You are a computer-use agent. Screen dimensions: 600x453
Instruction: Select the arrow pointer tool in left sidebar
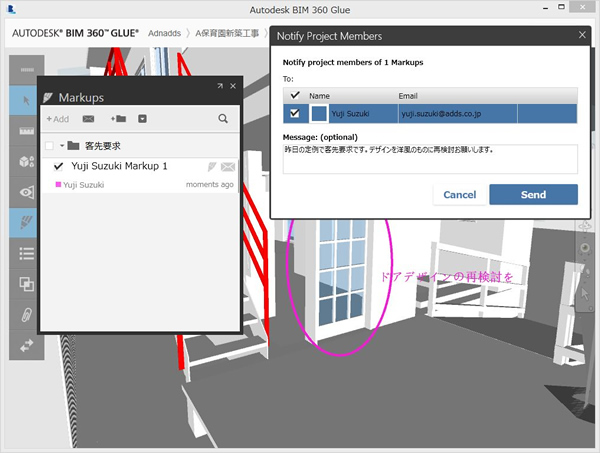pyautogui.click(x=26, y=101)
